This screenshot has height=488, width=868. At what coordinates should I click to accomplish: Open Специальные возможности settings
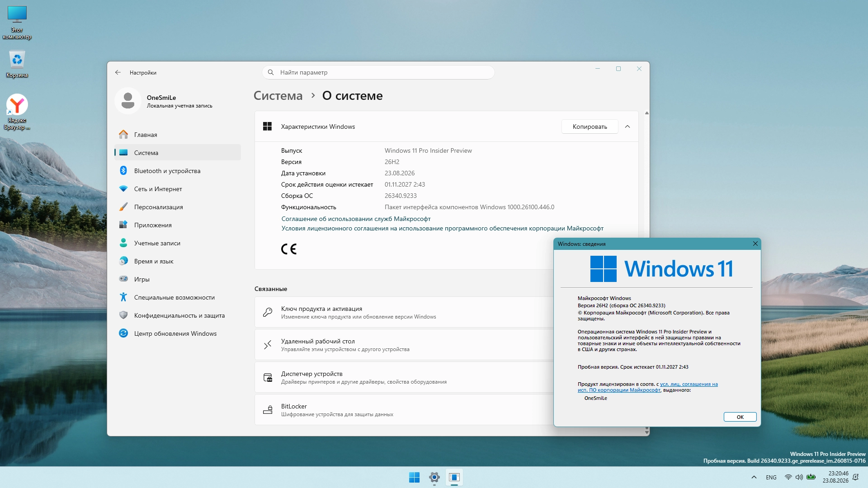coord(178,297)
